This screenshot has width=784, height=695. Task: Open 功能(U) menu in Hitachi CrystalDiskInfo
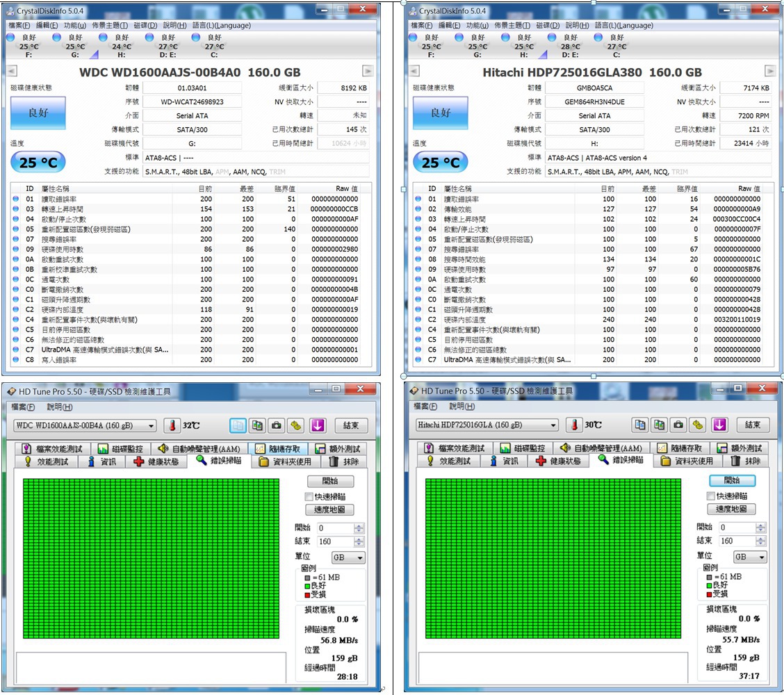tap(477, 25)
